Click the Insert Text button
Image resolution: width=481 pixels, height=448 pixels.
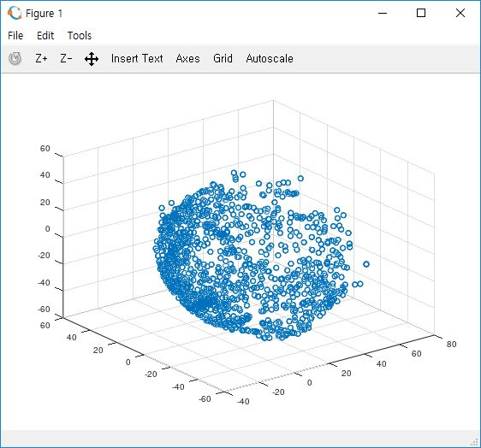(137, 58)
